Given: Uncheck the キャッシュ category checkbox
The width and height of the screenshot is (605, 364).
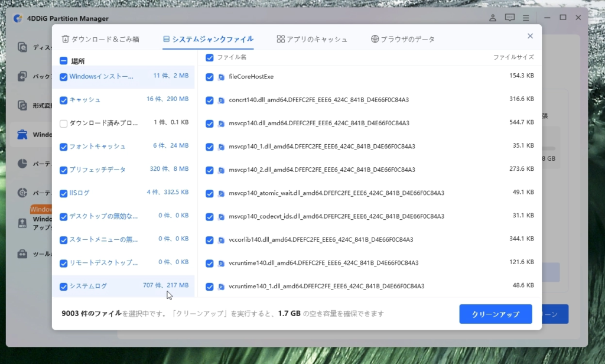Looking at the screenshot, I should 64,100.
